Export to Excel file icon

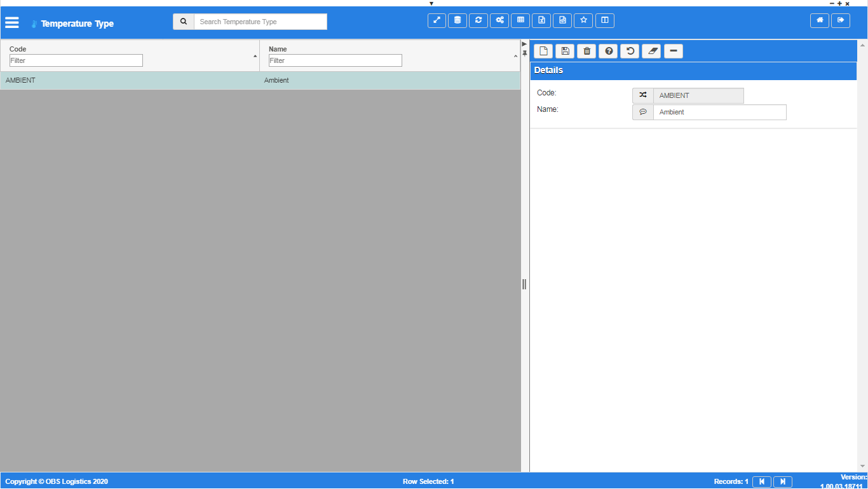pyautogui.click(x=541, y=20)
